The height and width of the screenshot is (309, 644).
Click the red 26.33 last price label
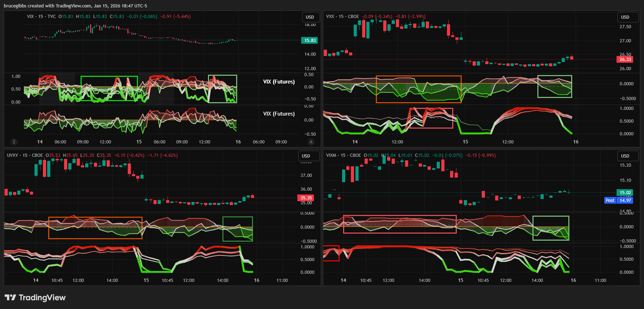click(625, 60)
